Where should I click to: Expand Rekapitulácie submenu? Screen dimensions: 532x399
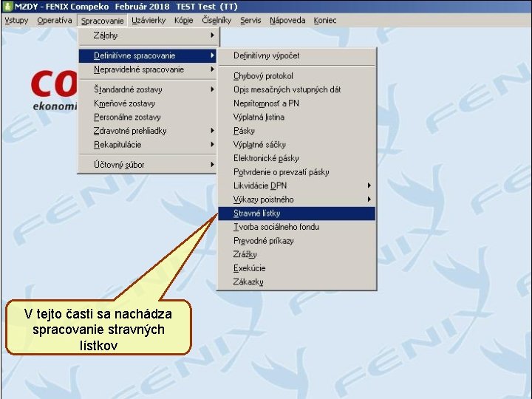tap(148, 145)
